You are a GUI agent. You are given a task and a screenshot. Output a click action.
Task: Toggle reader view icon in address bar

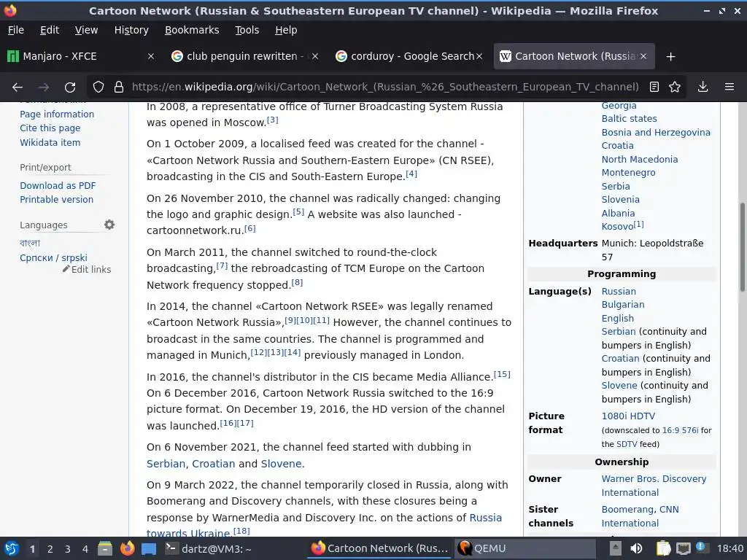pos(654,87)
